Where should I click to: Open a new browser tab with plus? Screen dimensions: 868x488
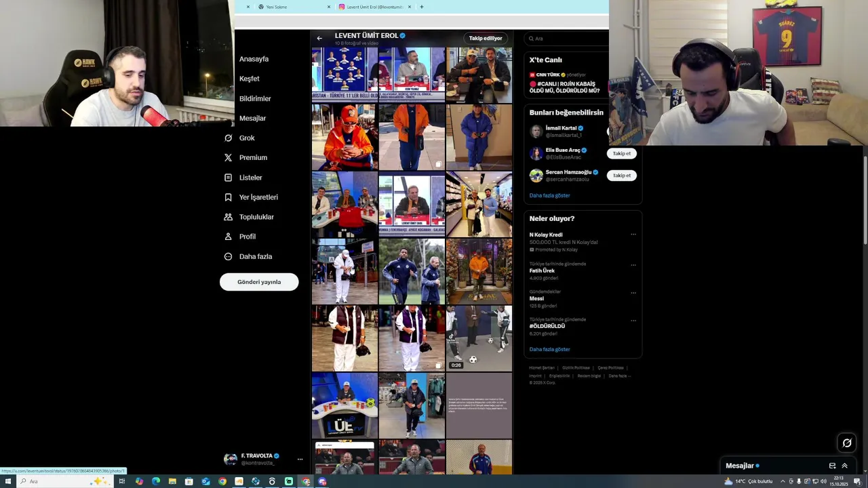click(422, 7)
